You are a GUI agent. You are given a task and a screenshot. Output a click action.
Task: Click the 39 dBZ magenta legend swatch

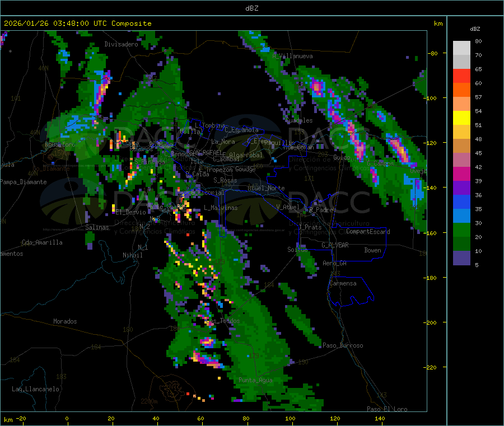pos(461,174)
